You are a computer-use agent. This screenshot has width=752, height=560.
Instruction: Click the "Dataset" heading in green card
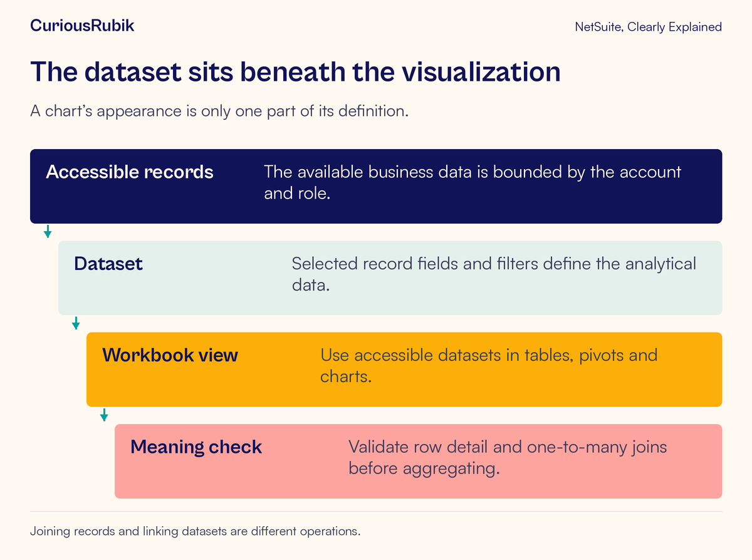click(108, 263)
